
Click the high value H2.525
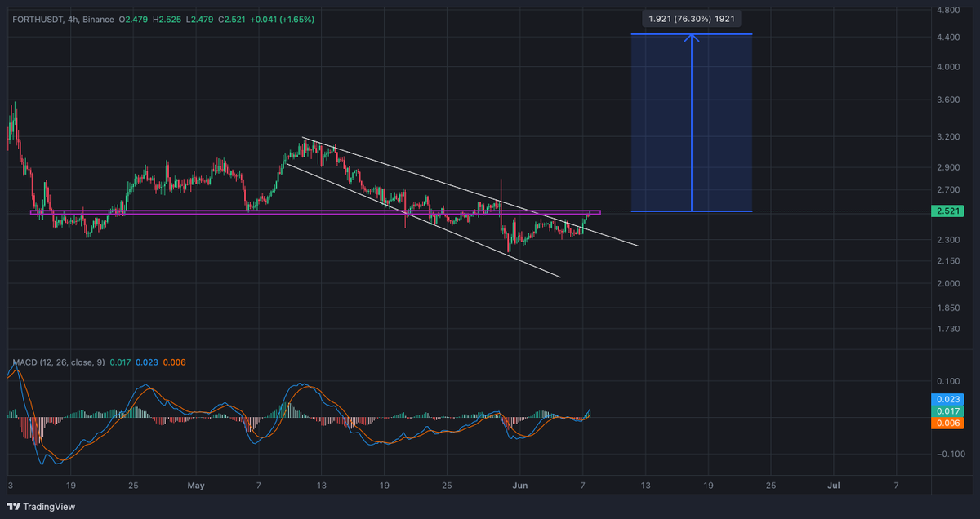pos(169,19)
